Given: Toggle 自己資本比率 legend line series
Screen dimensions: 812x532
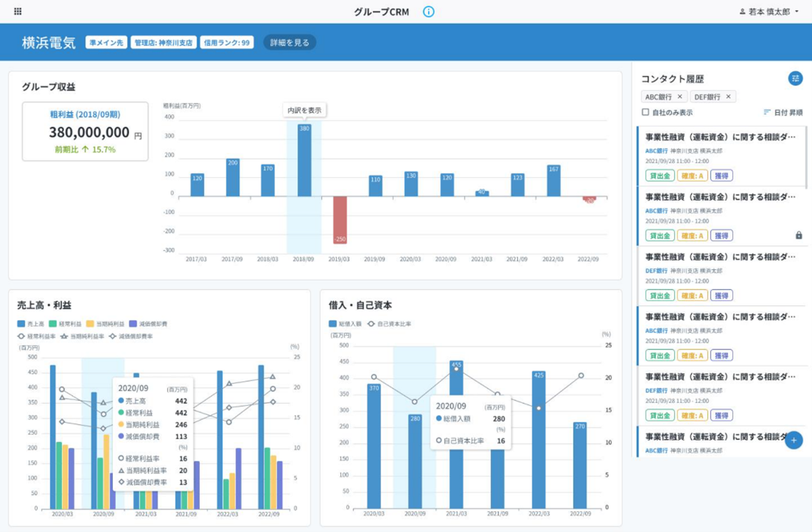Looking at the screenshot, I should click(x=390, y=323).
